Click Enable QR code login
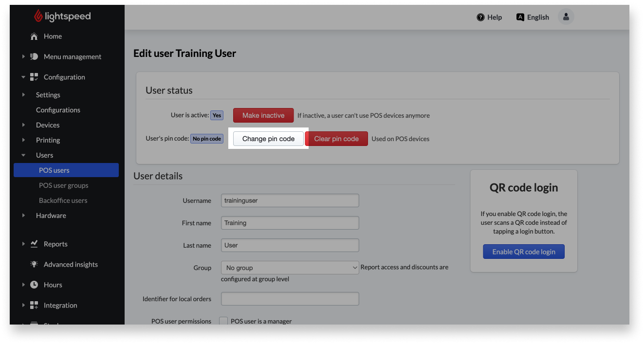644x344 pixels. coord(523,252)
